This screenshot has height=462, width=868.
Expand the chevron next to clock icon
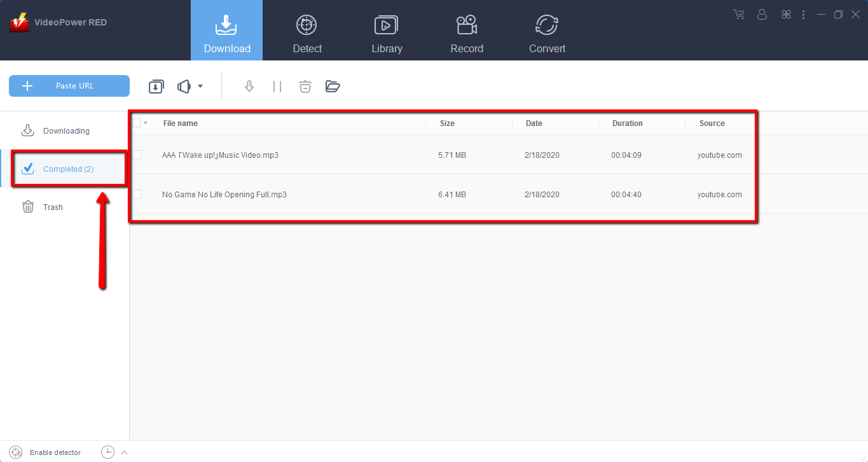point(124,452)
